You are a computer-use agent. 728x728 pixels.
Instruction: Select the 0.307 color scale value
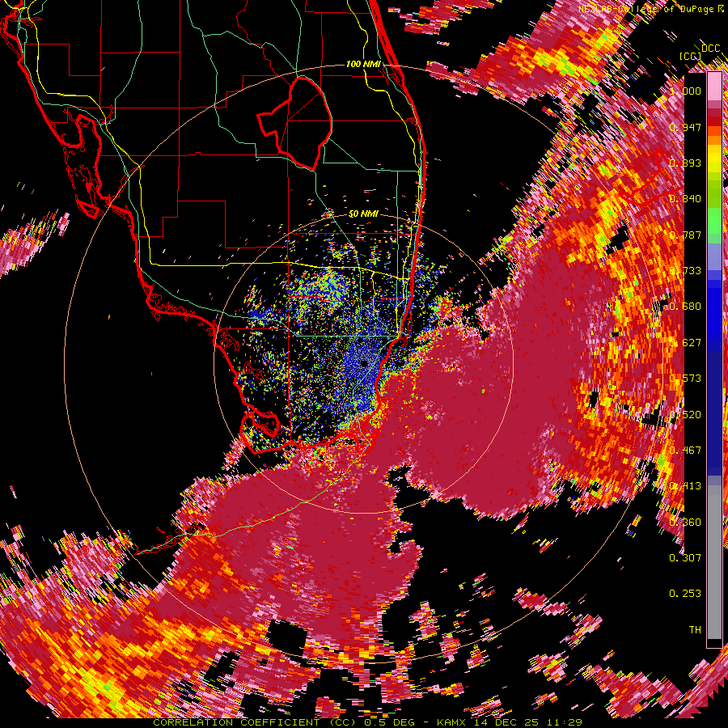tap(685, 558)
